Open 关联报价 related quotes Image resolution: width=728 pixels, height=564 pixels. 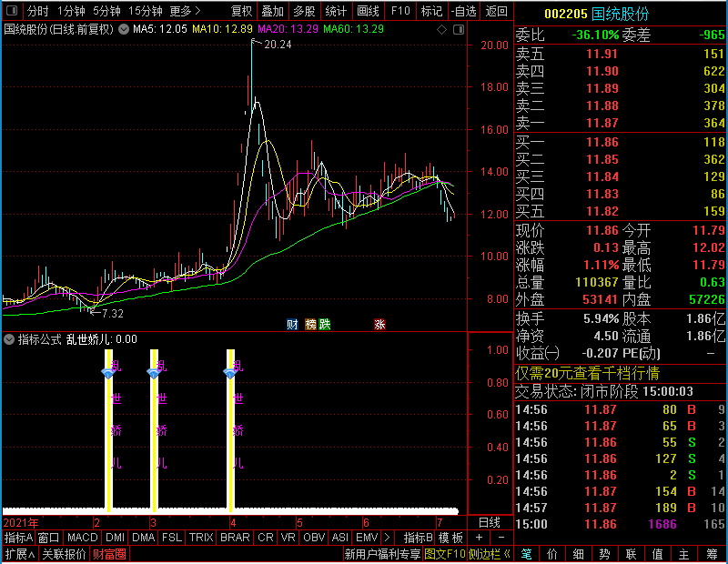pyautogui.click(x=64, y=554)
